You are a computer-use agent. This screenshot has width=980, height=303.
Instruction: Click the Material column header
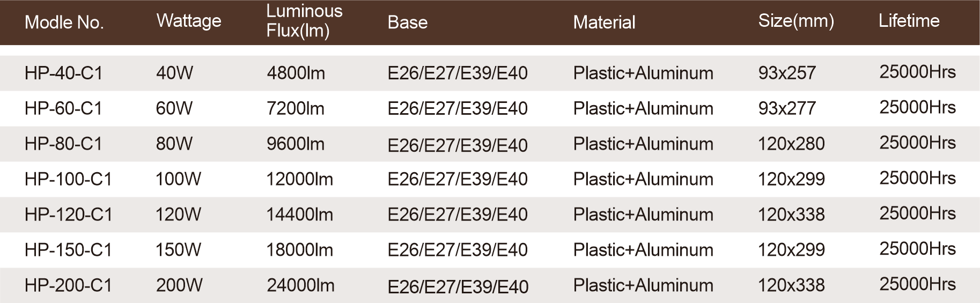[x=604, y=22]
